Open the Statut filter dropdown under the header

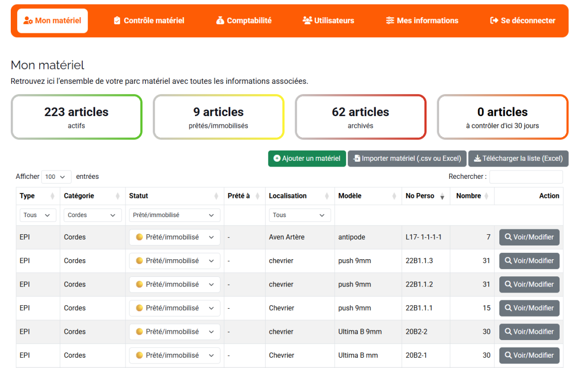tap(174, 215)
